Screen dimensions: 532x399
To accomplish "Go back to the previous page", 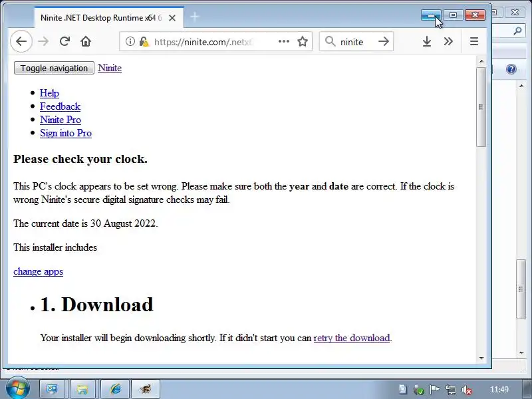I will click(x=21, y=41).
